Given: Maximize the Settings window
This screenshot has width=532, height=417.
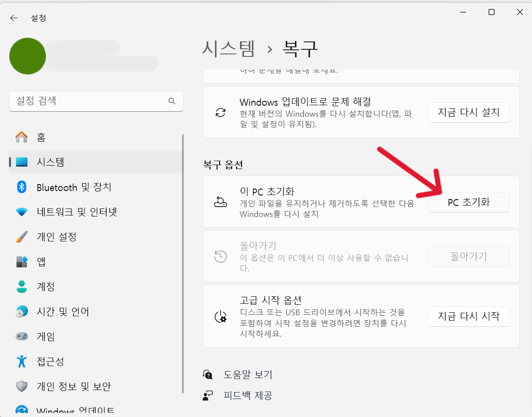Looking at the screenshot, I should [x=491, y=12].
